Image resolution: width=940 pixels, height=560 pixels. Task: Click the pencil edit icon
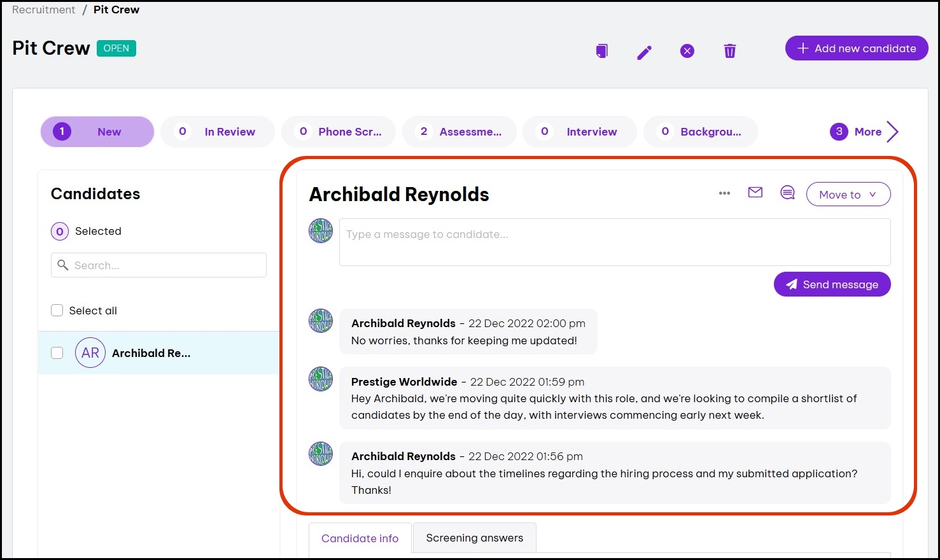click(644, 52)
